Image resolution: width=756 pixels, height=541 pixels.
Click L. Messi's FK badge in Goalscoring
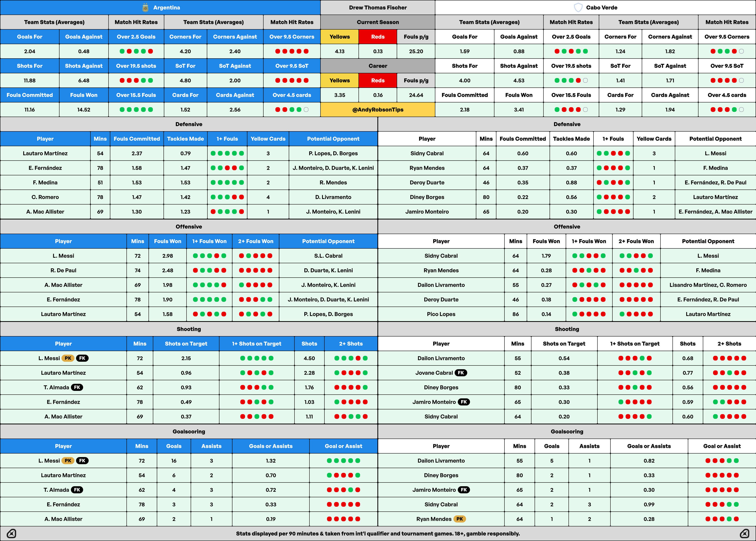pos(82,461)
